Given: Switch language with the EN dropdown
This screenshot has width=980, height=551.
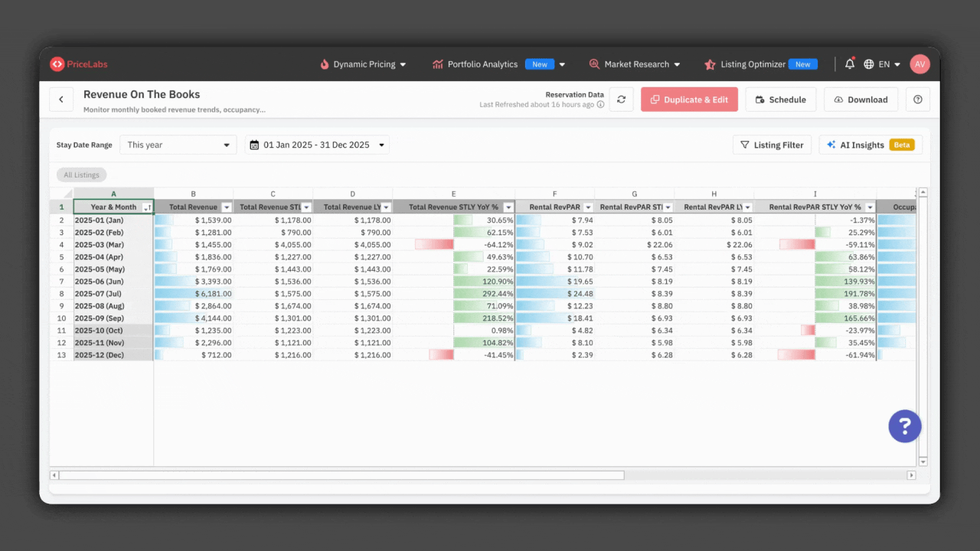Looking at the screenshot, I should pyautogui.click(x=882, y=64).
